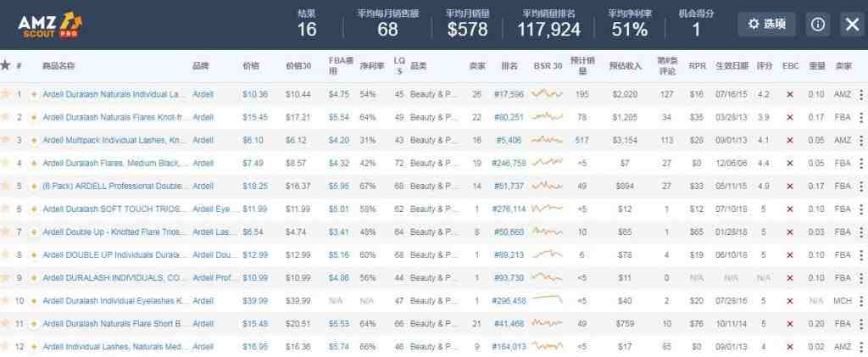Click rank link #164,013

point(509,347)
